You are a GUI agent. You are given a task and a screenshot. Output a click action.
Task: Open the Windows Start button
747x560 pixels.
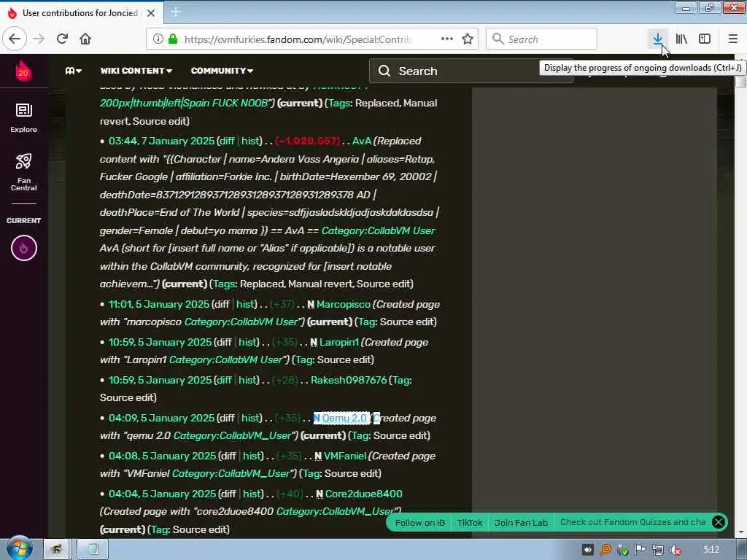(x=19, y=549)
